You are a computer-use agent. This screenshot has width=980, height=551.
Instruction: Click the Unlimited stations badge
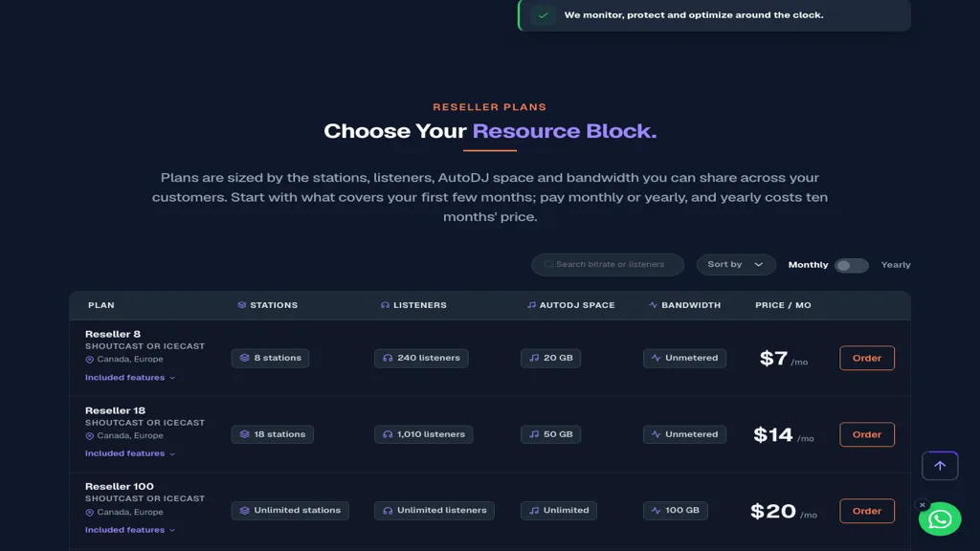pos(290,511)
